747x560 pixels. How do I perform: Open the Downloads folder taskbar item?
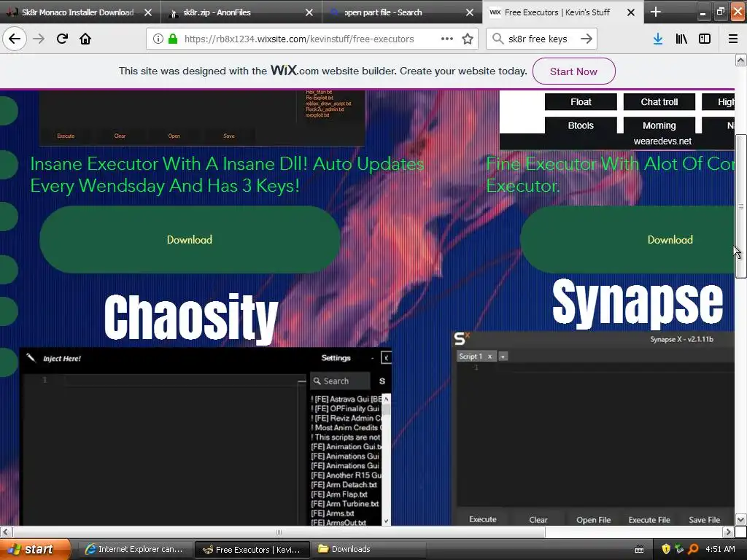369,550
